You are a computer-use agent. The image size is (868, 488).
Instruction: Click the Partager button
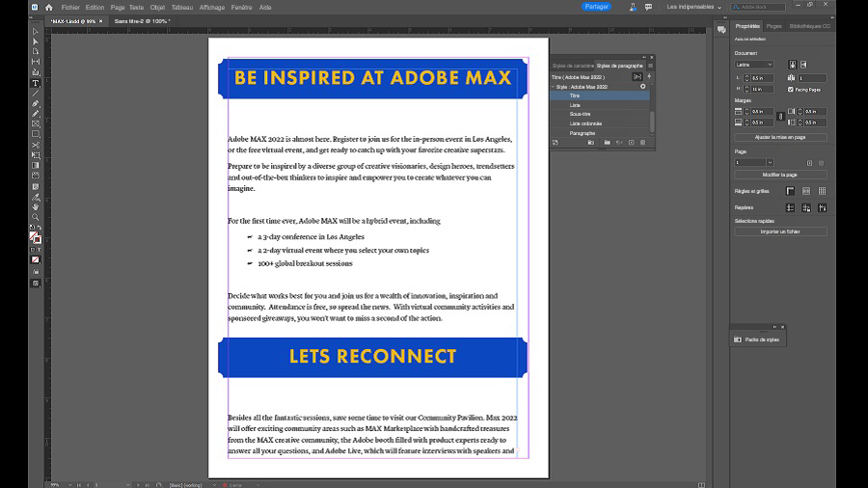tap(596, 7)
